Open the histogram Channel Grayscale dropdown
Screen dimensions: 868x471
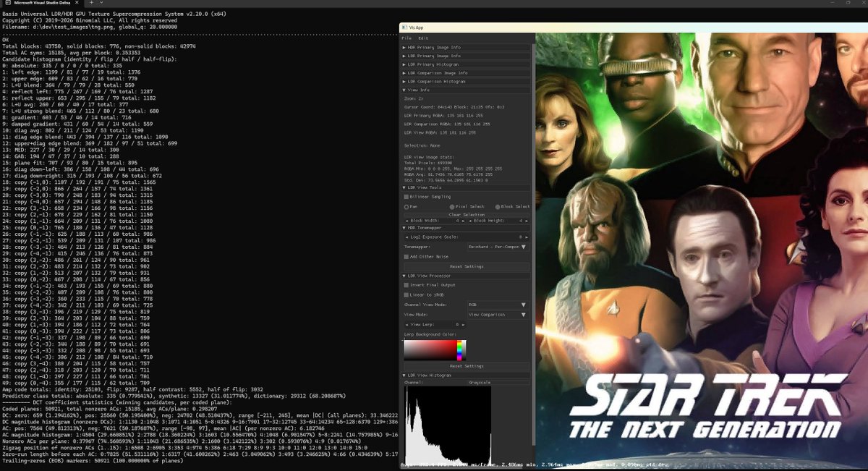(498, 382)
